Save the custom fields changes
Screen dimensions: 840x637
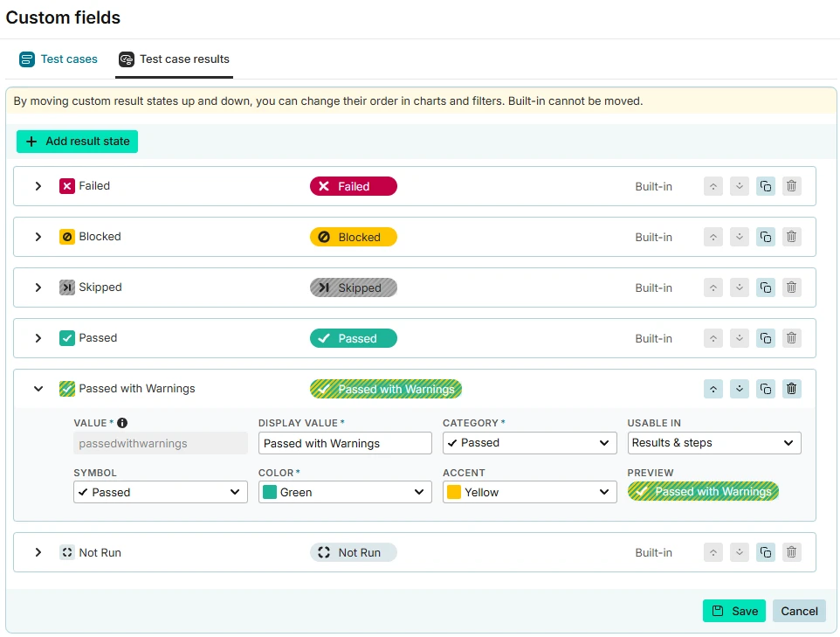pos(734,611)
